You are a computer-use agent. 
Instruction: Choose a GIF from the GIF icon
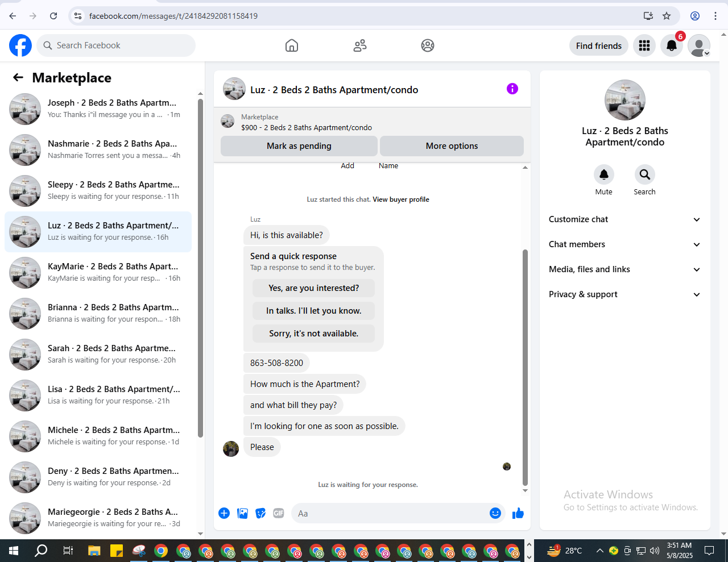(279, 513)
